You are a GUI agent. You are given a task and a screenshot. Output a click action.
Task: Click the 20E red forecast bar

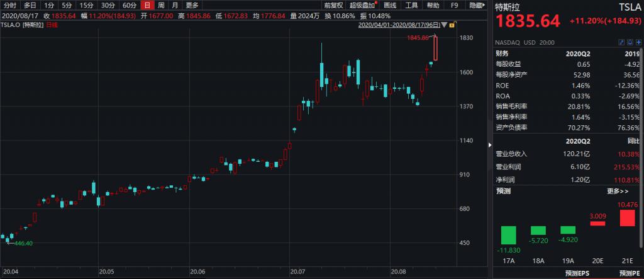(x=597, y=224)
